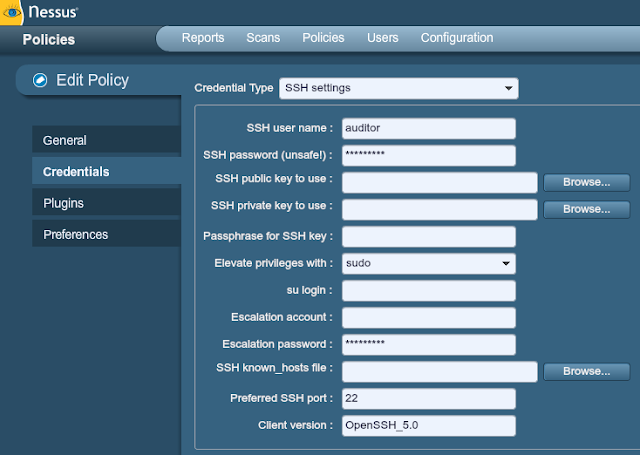Select General in the sidebar
The width and height of the screenshot is (640, 455).
[x=107, y=140]
